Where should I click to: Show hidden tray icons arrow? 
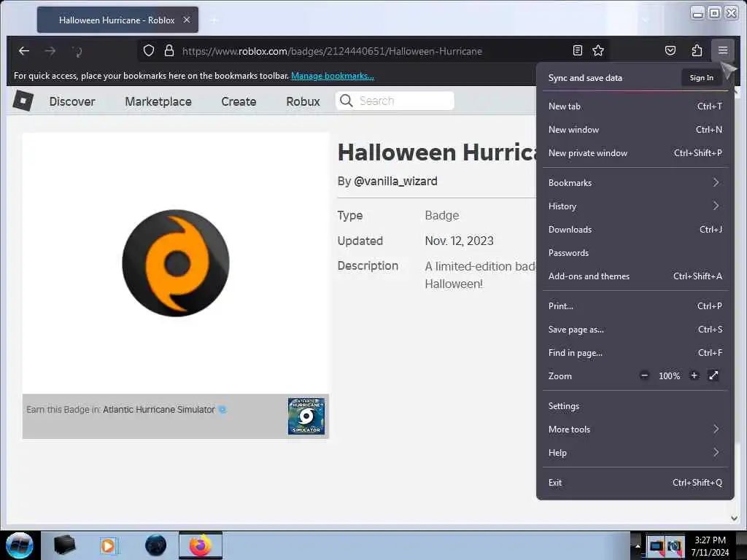[638, 545]
